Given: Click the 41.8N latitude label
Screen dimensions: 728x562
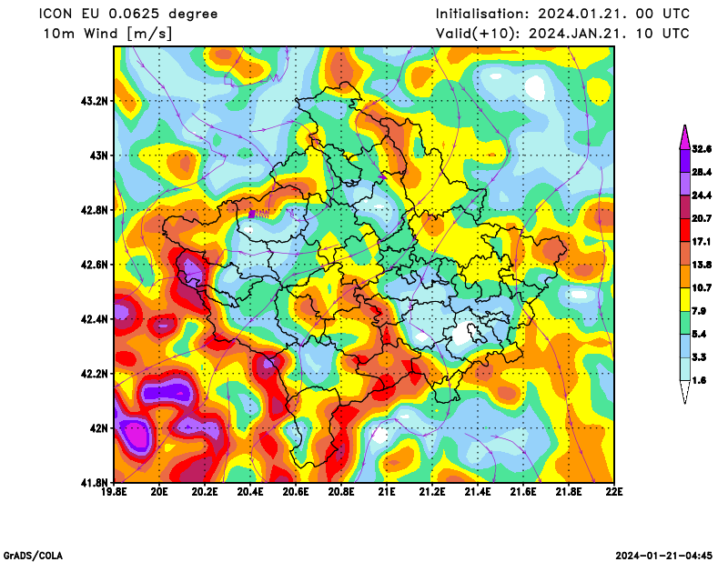Looking at the screenshot, I should (96, 482).
